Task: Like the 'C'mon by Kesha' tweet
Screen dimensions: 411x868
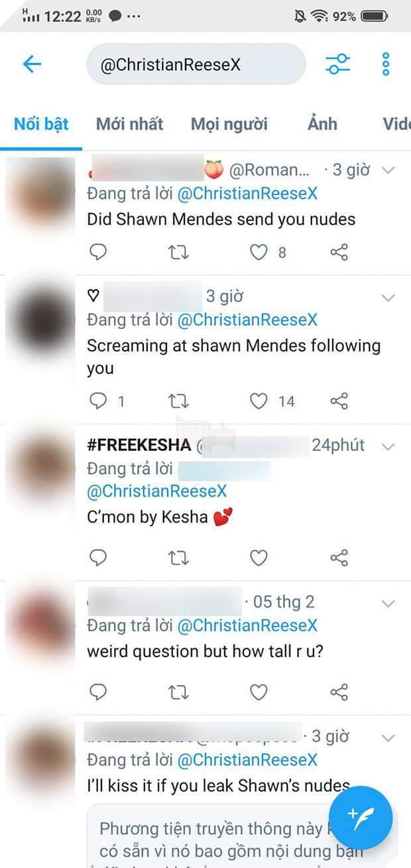Action: point(258,558)
